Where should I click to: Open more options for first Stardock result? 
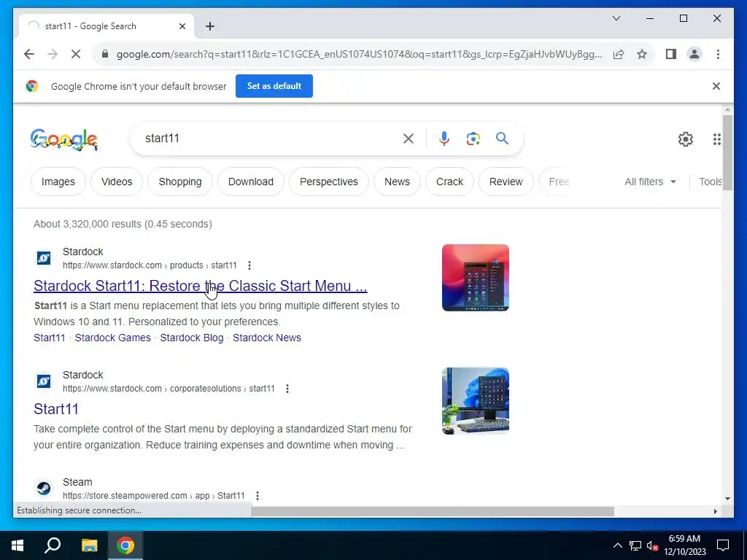pos(249,265)
